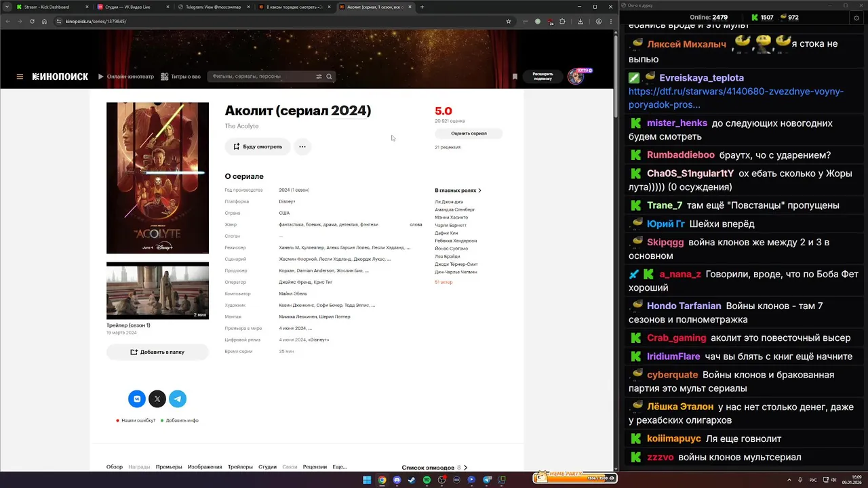The width and height of the screenshot is (868, 488).
Task: Switch to Студия — VK Видео Live tab
Action: click(x=132, y=7)
